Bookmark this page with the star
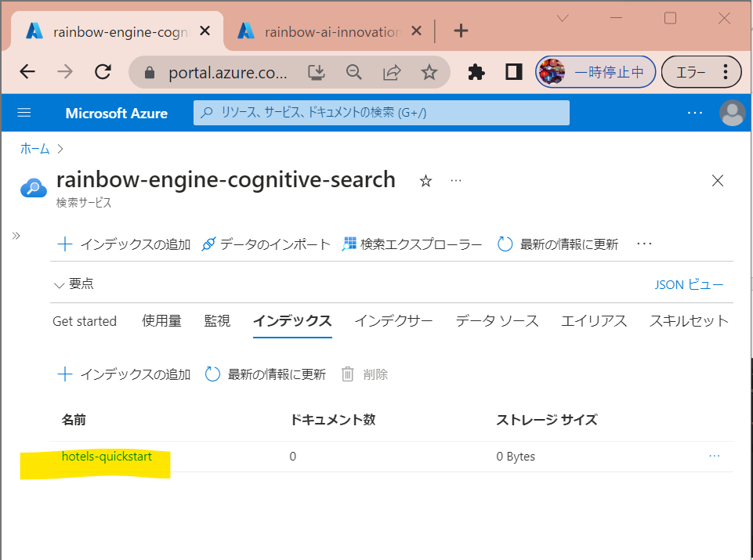 click(429, 73)
